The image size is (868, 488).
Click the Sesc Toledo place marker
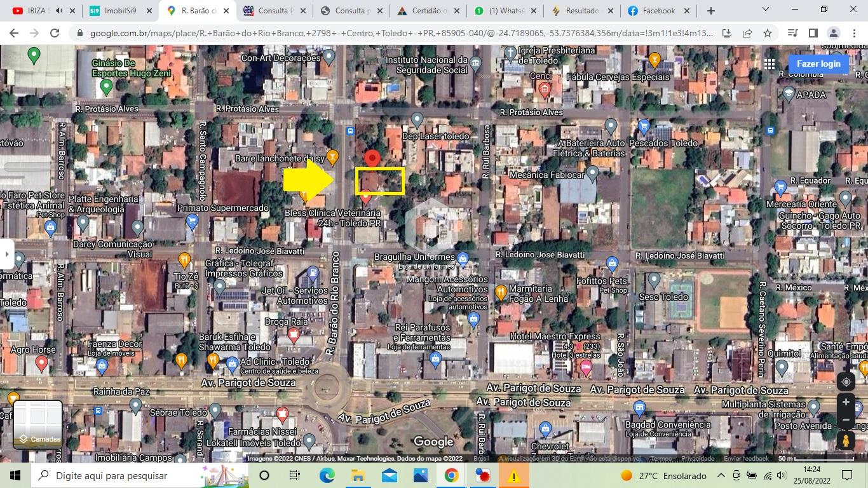654,279
